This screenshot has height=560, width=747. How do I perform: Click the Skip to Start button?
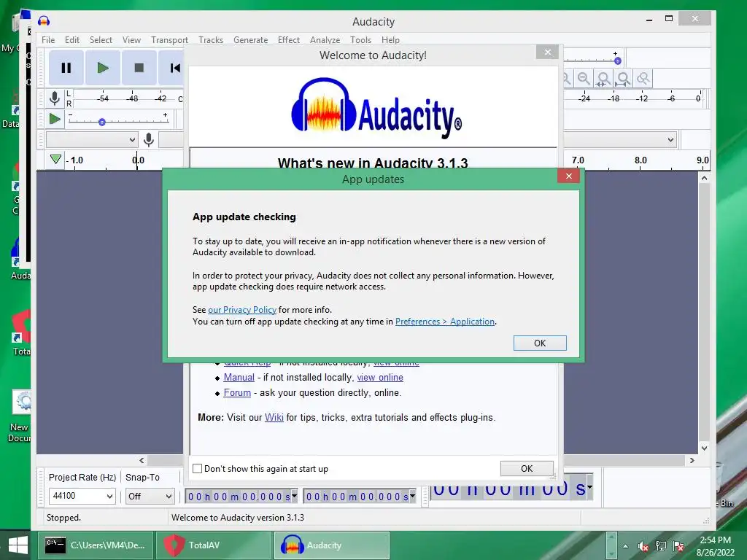click(x=174, y=68)
